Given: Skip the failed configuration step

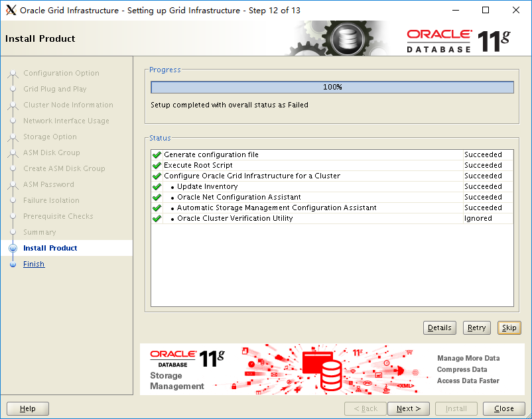Looking at the screenshot, I should [509, 328].
